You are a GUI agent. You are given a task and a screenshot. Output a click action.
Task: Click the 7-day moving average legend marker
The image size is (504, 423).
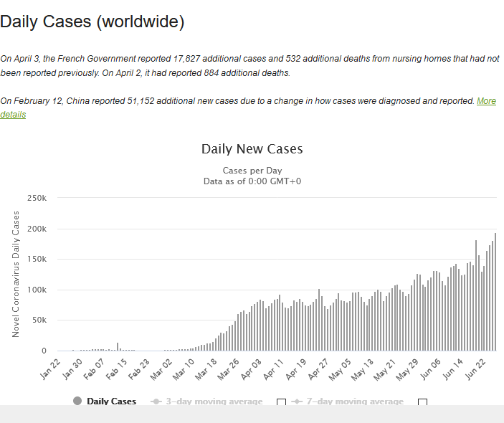(296, 401)
